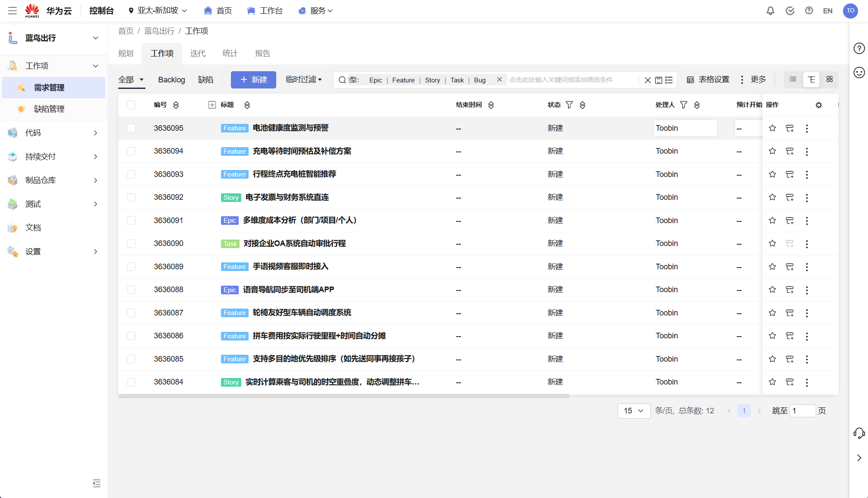Select the checkbox beside item 3636084
The width and height of the screenshot is (868, 498).
click(131, 382)
